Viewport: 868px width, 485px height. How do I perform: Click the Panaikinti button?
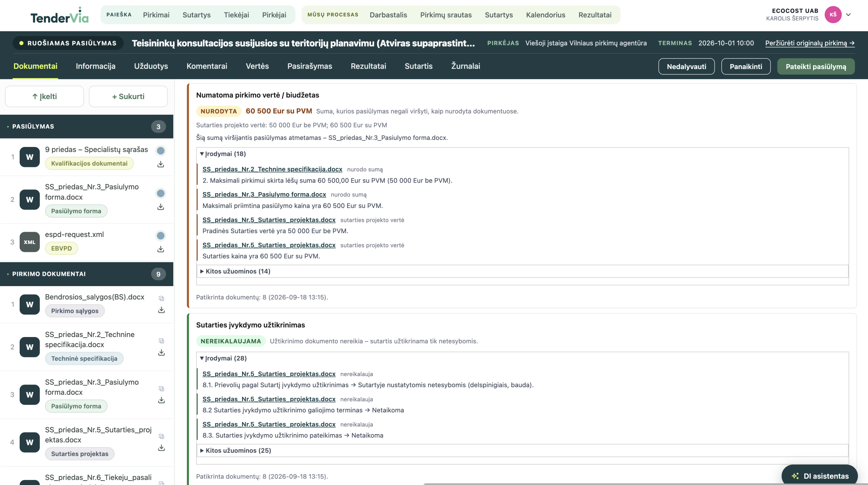(x=746, y=67)
